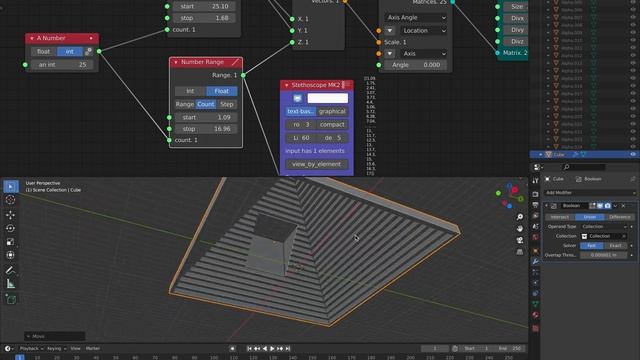640x360 pixels.
Task: Collapse the Boolean modifier panel arrow
Action: coord(547,206)
